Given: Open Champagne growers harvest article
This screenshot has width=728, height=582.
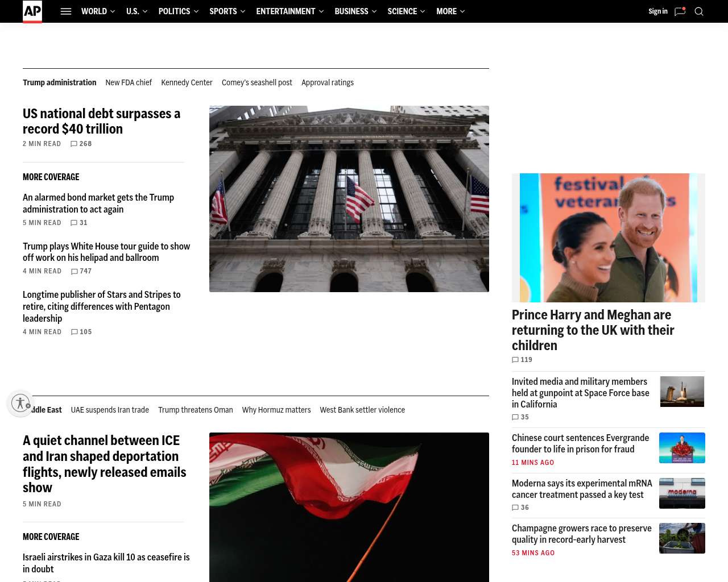Looking at the screenshot, I should coord(582,534).
